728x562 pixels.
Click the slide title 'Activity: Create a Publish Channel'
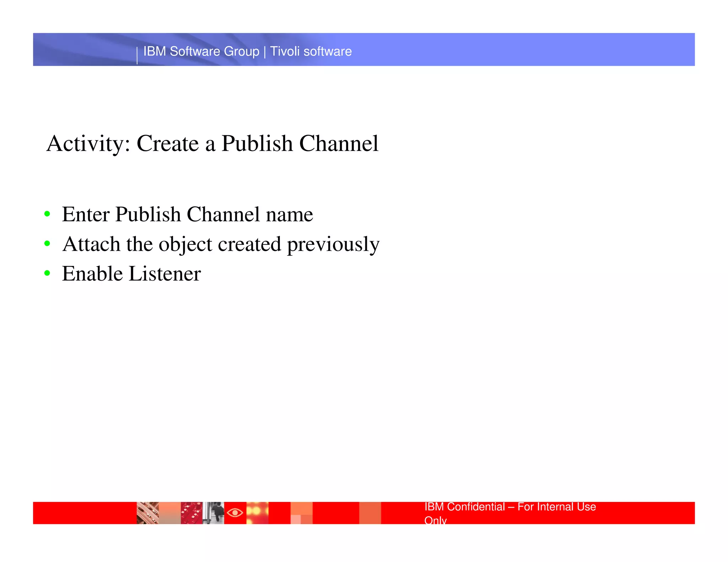click(x=213, y=144)
